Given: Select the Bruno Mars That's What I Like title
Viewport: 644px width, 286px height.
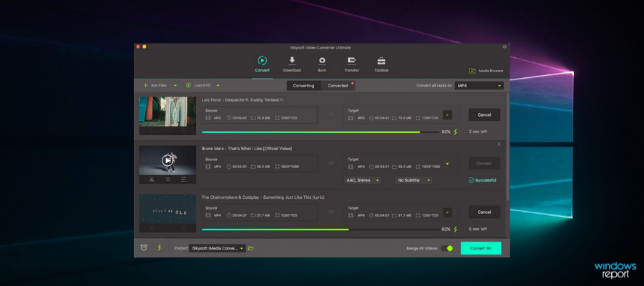Looking at the screenshot, I should pyautogui.click(x=246, y=149).
